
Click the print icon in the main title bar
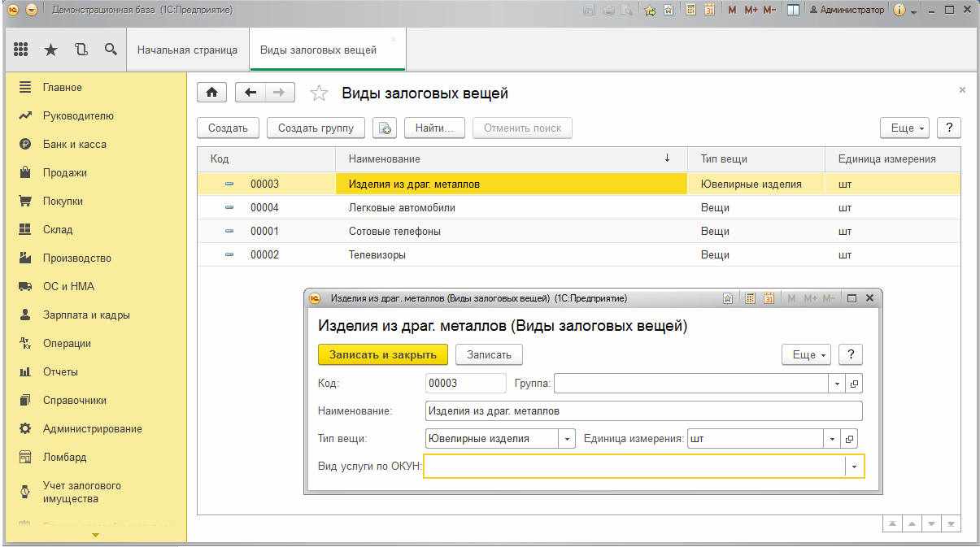[x=609, y=10]
